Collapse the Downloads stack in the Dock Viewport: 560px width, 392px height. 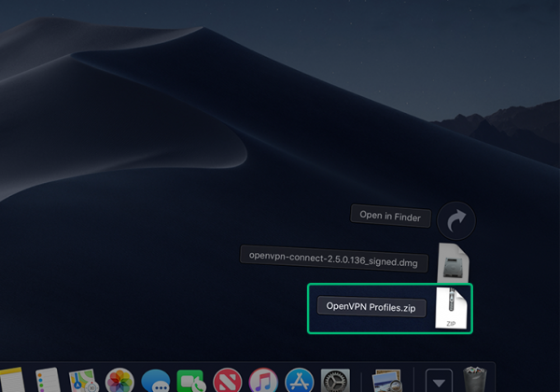click(439, 381)
